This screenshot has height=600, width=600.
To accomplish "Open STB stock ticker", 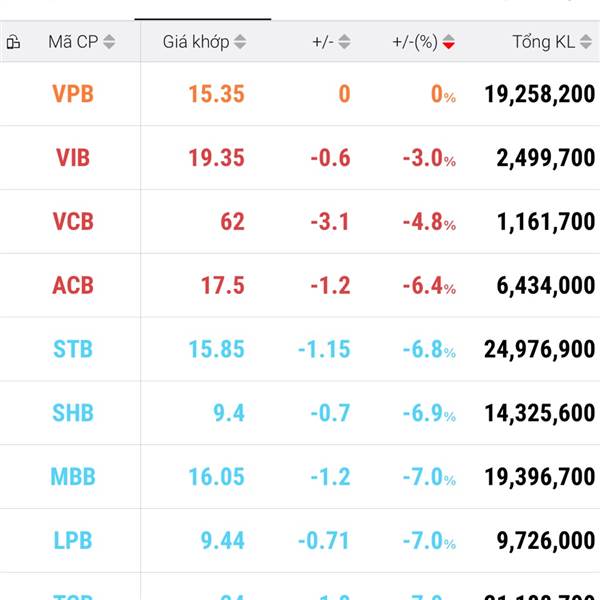I will click(x=73, y=349).
